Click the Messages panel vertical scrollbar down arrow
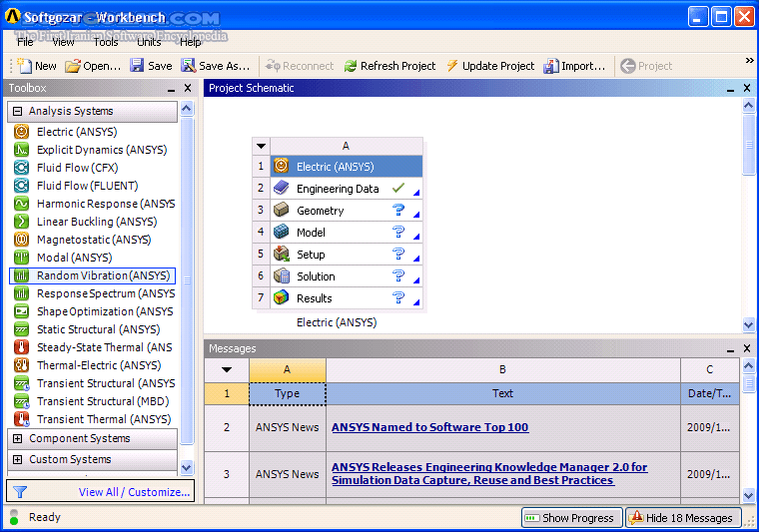Image resolution: width=759 pixels, height=532 pixels. [x=749, y=495]
